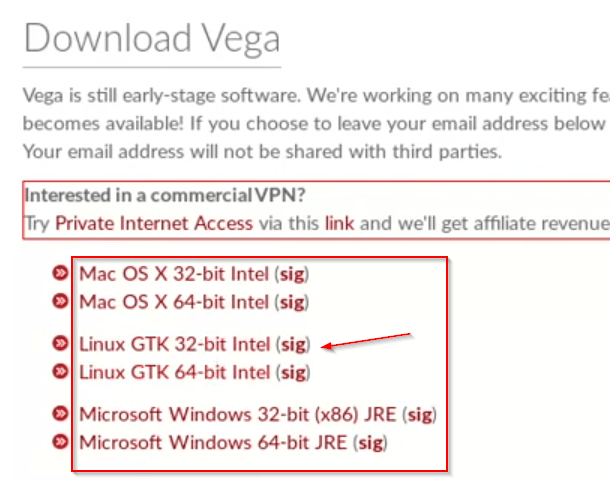This screenshot has width=610, height=480.
Task: Open sig link for Mac OS X 32-bit
Action: 293,275
